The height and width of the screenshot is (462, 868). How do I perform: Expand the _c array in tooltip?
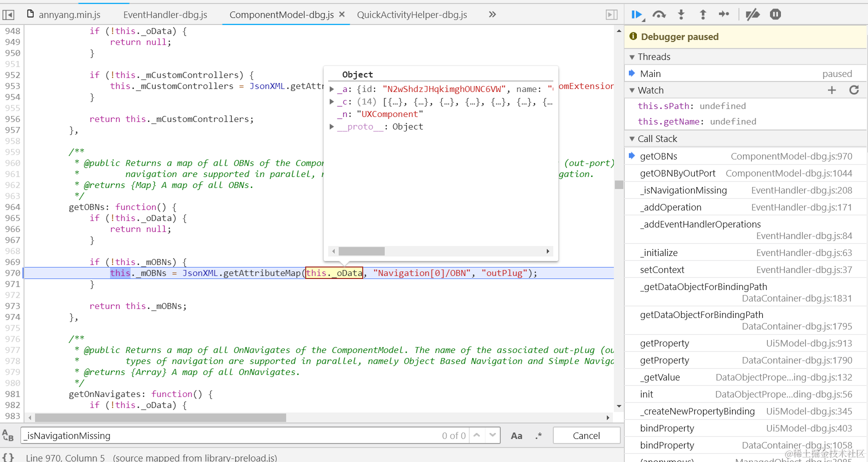point(332,102)
